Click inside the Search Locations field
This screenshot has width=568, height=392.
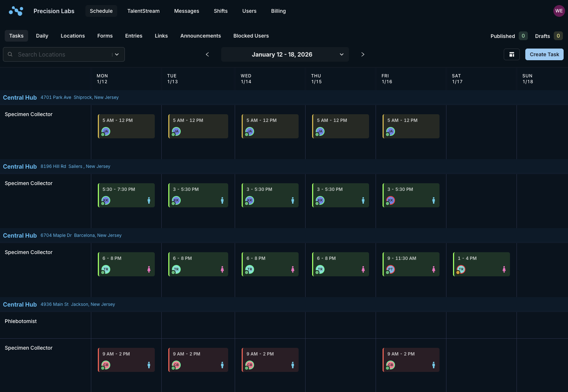(55, 54)
